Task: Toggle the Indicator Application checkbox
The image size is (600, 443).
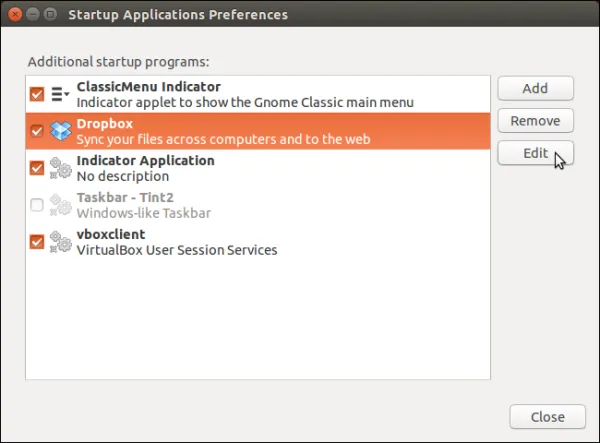Action: [x=37, y=168]
